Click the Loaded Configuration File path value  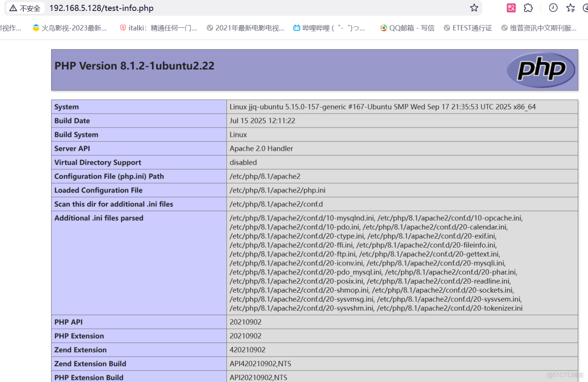tap(277, 190)
